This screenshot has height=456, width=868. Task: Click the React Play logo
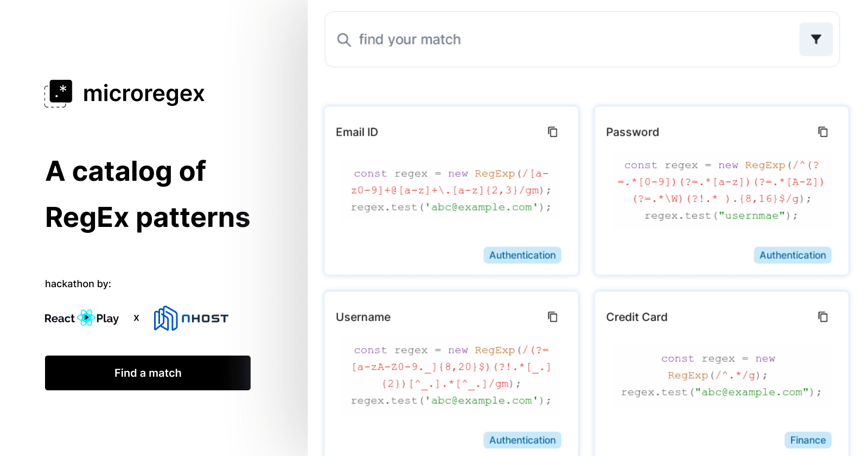[x=81, y=318]
